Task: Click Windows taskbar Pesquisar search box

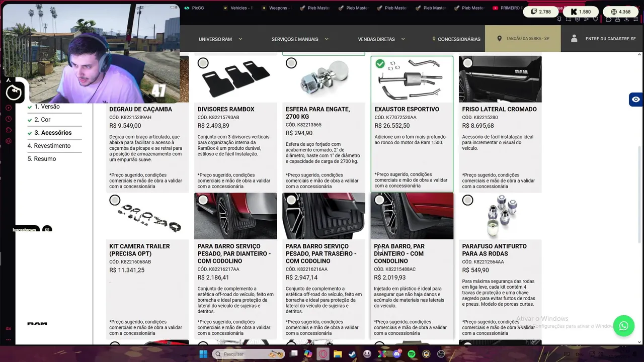Action: pyautogui.click(x=249, y=354)
